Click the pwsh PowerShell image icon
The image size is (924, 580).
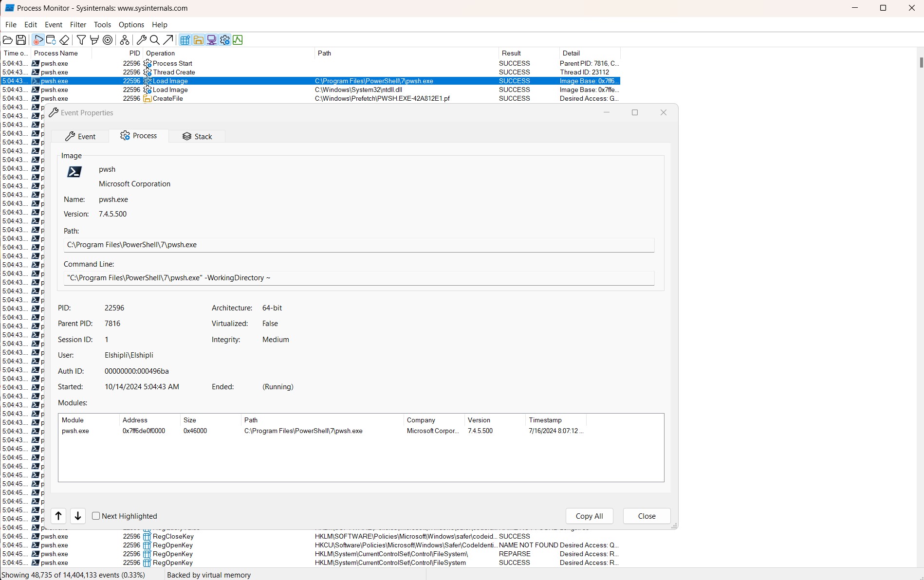pyautogui.click(x=74, y=172)
